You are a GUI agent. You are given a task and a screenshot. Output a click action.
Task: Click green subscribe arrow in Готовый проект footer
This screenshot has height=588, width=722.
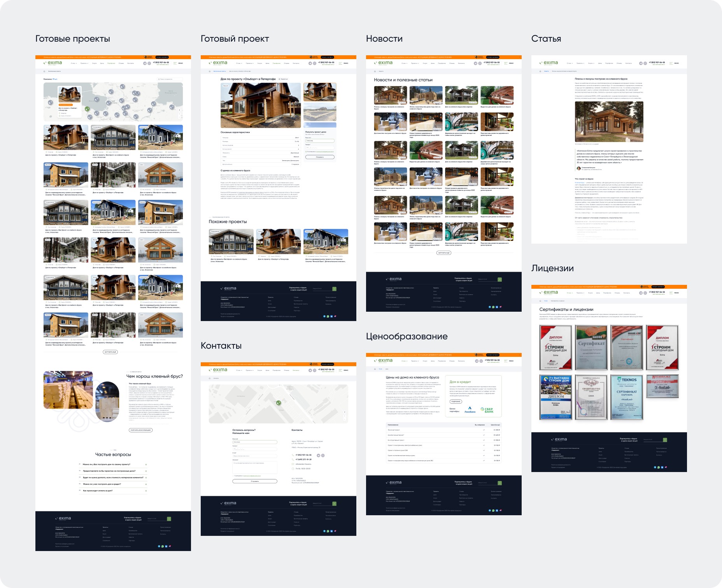pos(334,289)
